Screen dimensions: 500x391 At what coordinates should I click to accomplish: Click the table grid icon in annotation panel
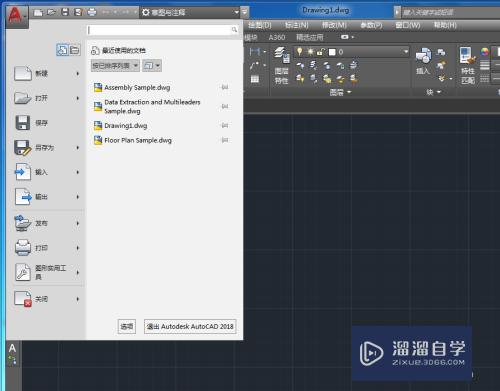[255, 79]
